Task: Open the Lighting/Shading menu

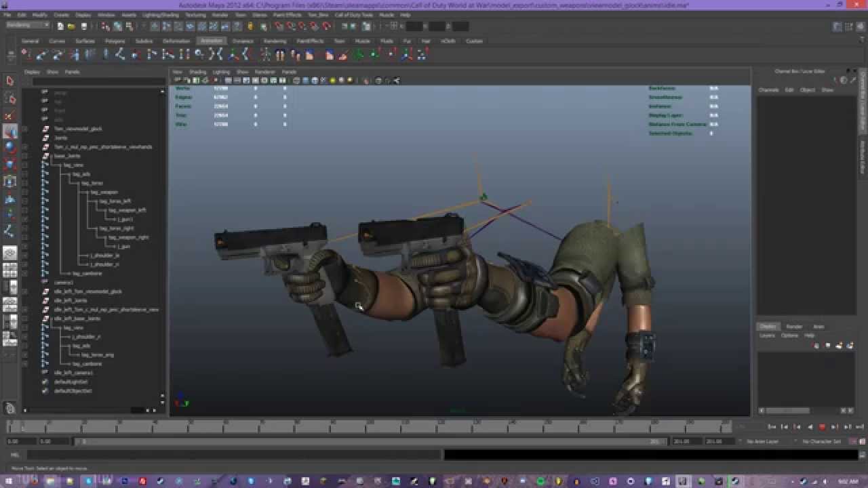Action: click(161, 14)
